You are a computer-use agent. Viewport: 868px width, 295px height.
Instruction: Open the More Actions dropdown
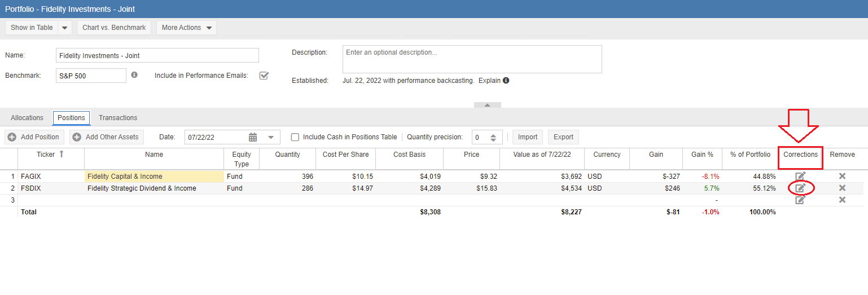click(186, 28)
